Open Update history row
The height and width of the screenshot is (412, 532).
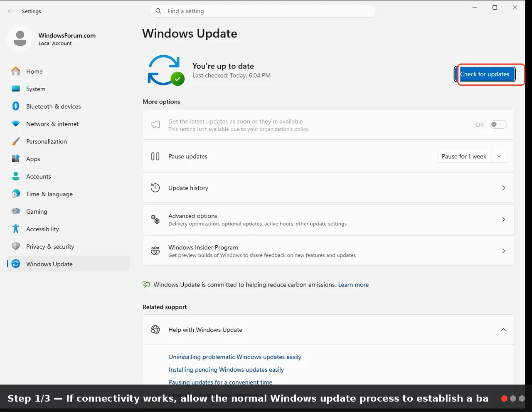328,188
